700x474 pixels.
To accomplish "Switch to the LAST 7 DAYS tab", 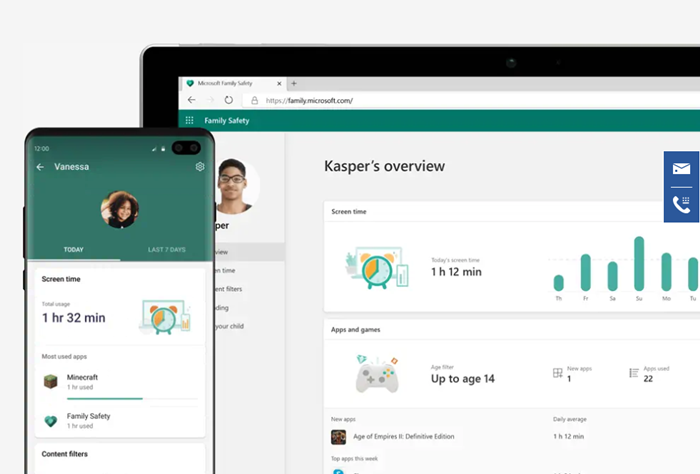I will tap(167, 249).
